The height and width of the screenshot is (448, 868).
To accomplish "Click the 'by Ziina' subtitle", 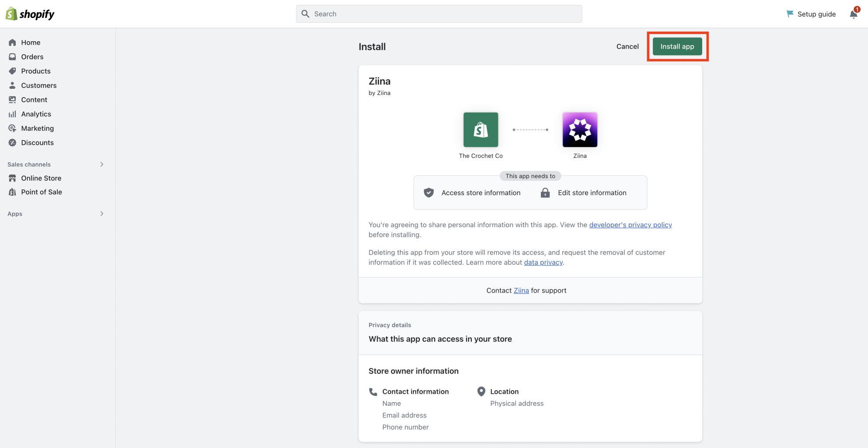I will [x=379, y=93].
